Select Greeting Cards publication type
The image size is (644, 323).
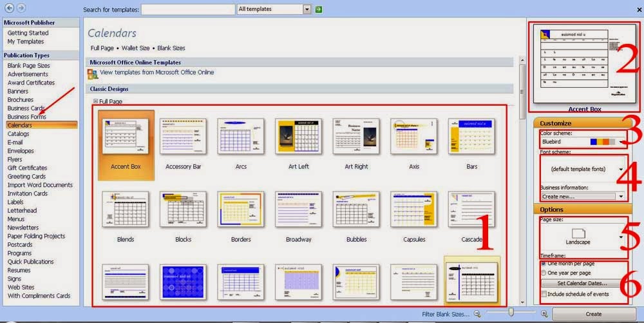point(26,176)
